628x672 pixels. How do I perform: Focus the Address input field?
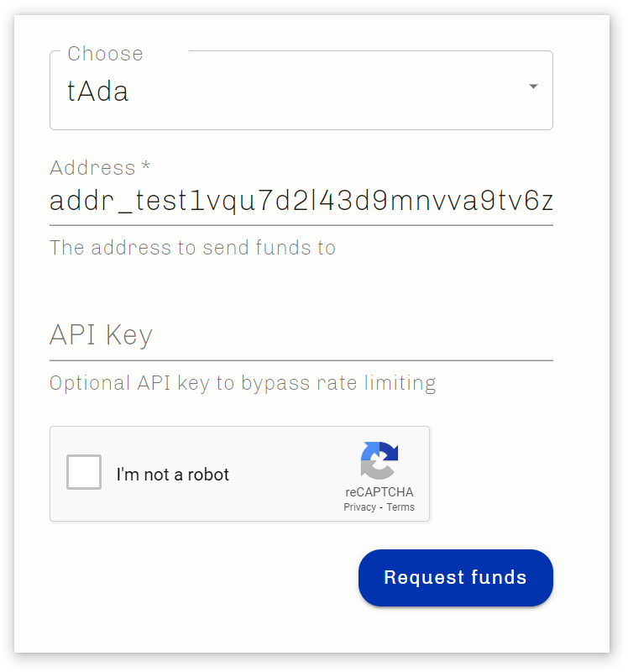301,202
